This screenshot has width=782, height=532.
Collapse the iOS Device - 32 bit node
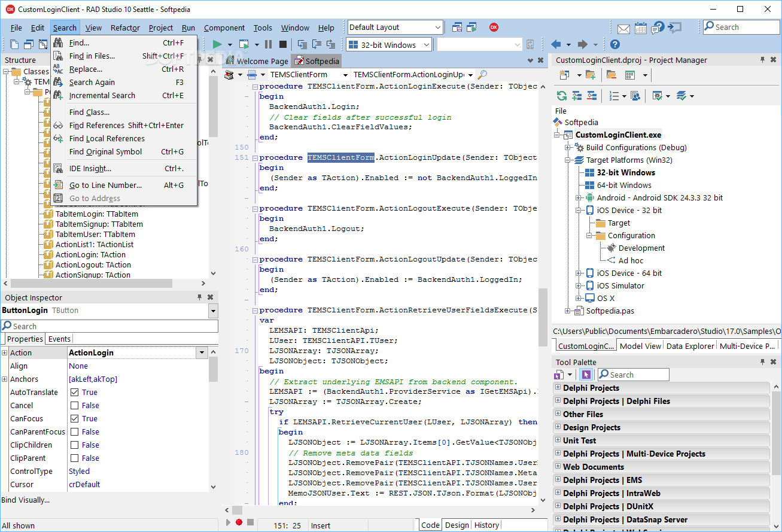pyautogui.click(x=579, y=210)
